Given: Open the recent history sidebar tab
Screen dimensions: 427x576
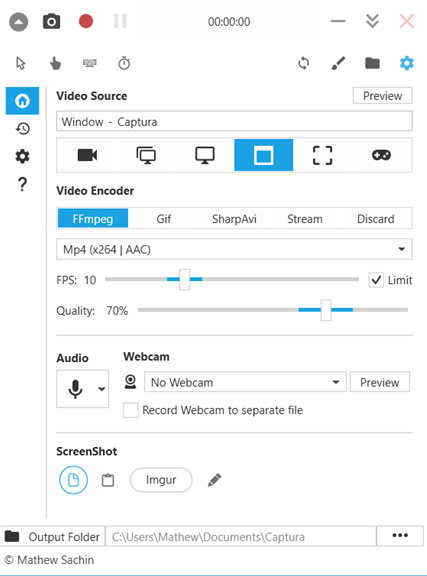Looking at the screenshot, I should [x=22, y=129].
